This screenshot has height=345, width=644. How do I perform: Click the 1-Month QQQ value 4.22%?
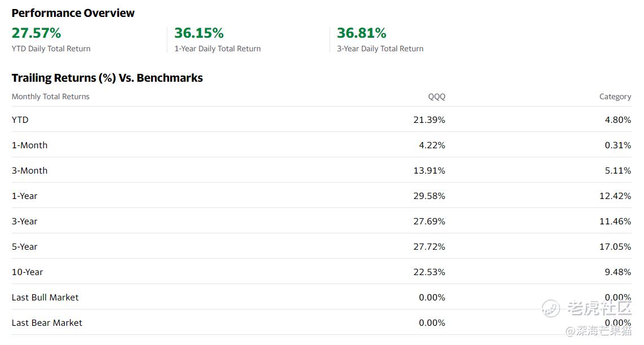(x=432, y=145)
